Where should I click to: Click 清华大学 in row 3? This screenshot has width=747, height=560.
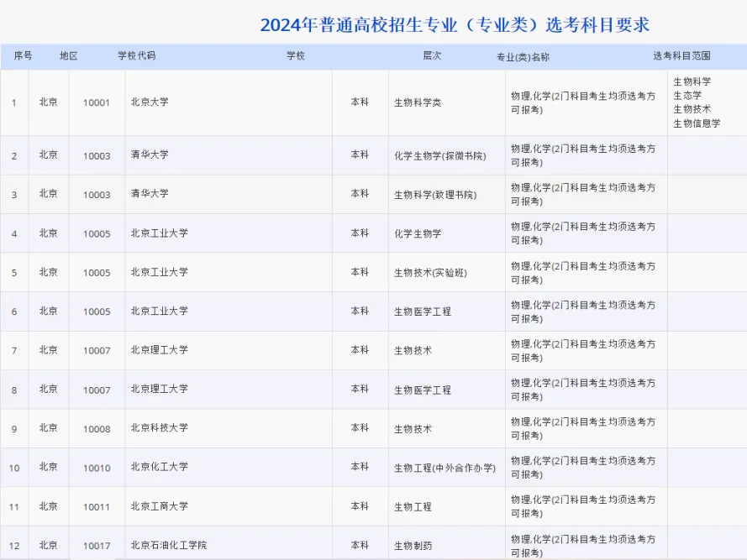(150, 194)
